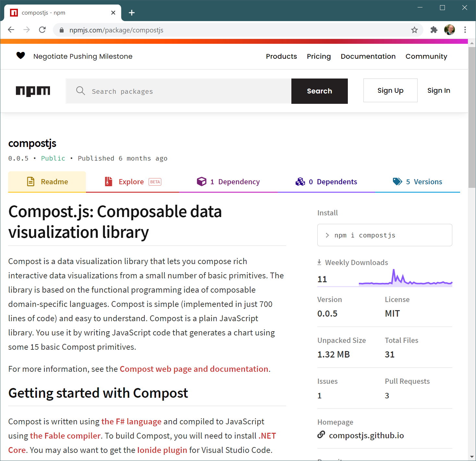
Task: Open the Chrome three-dot menu
Action: click(465, 30)
